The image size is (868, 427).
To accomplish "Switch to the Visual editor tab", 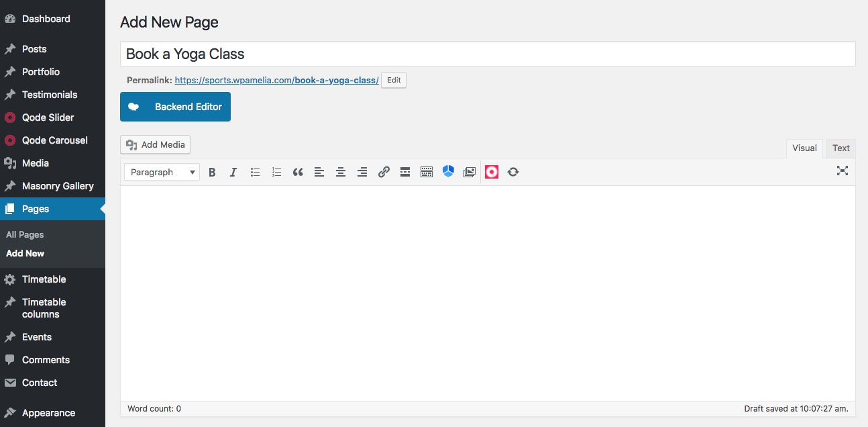I will point(804,148).
